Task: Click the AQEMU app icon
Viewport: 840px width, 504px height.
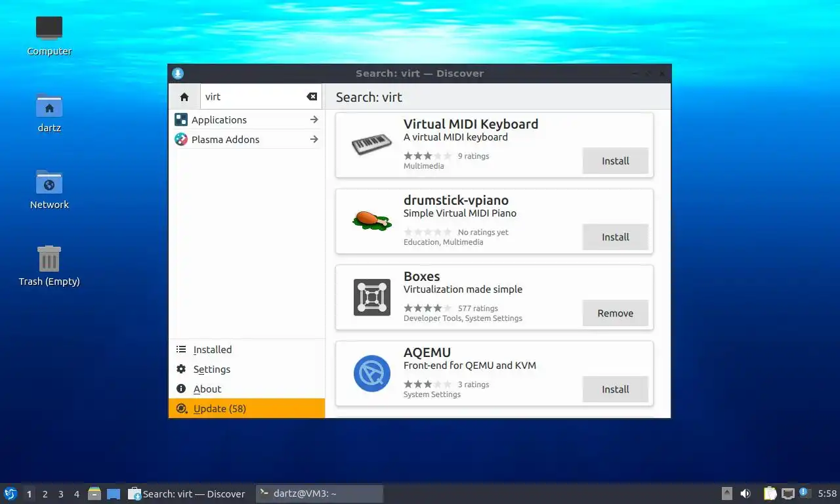Action: click(372, 373)
